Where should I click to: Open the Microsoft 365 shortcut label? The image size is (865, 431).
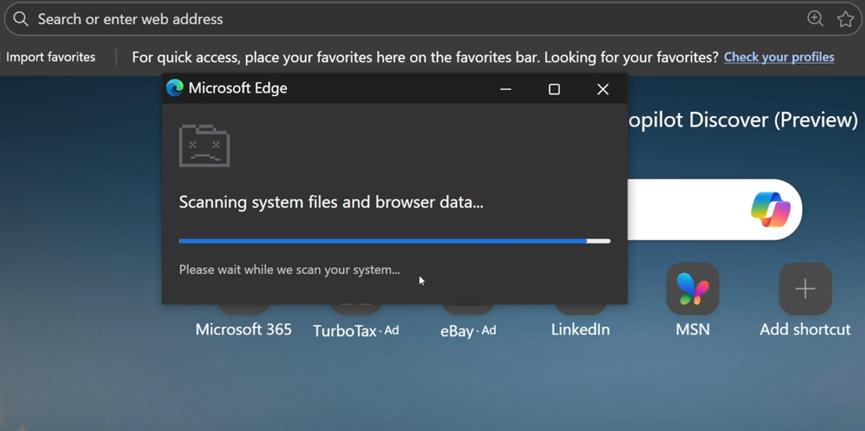point(243,329)
